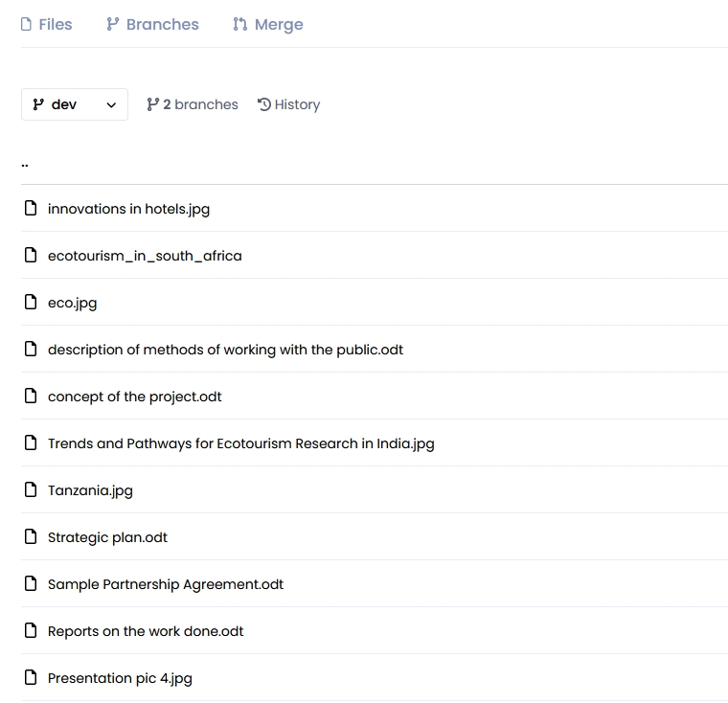Open the Branches tab
Image resolution: width=728 pixels, height=703 pixels.
[152, 24]
